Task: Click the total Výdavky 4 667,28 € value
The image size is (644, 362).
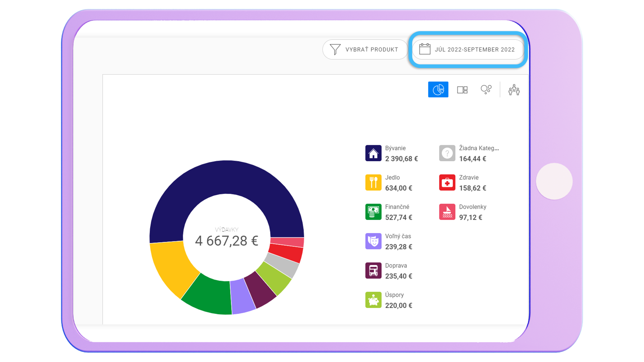Action: coord(227,241)
